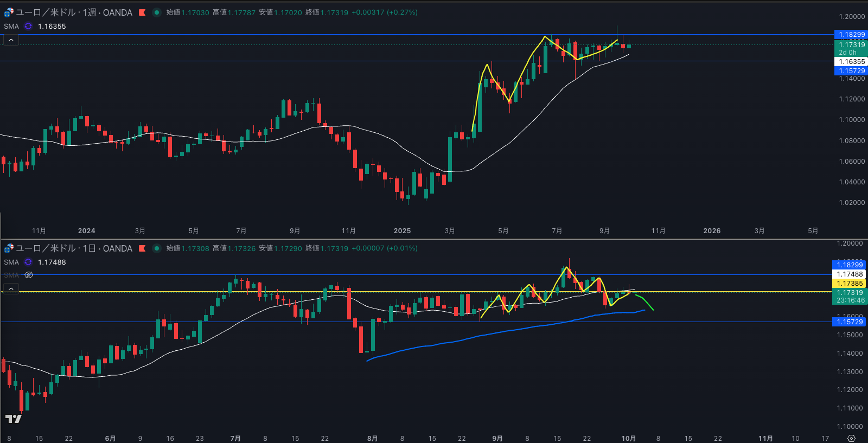
Task: Click the EUR/USD currency flag icon on daily chart
Action: tap(9, 248)
